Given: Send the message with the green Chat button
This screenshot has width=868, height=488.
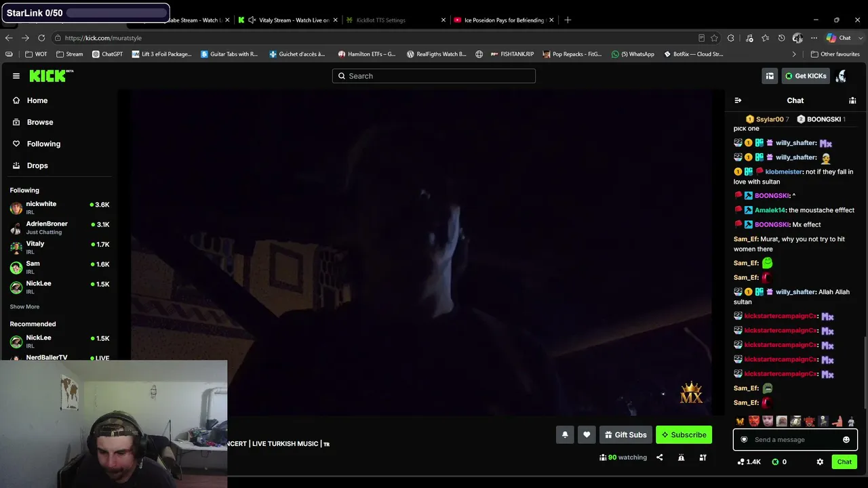Looking at the screenshot, I should pyautogui.click(x=844, y=462).
